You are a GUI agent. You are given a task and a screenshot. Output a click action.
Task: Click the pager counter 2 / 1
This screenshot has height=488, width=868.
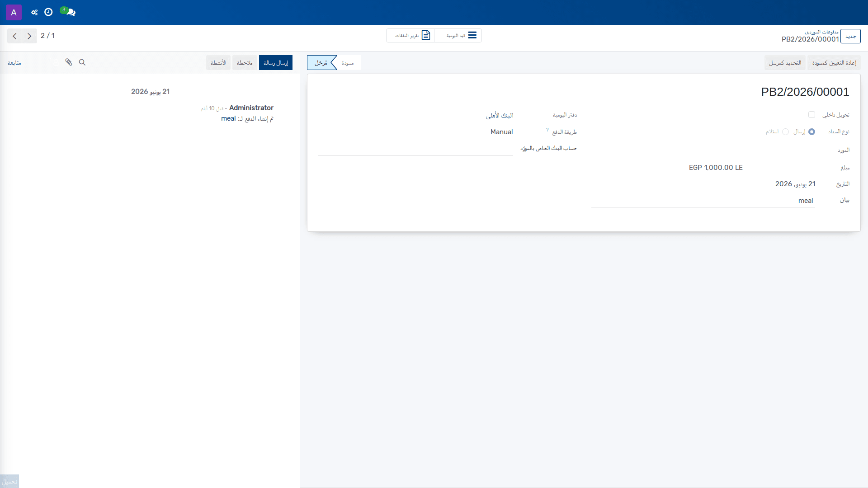47,36
